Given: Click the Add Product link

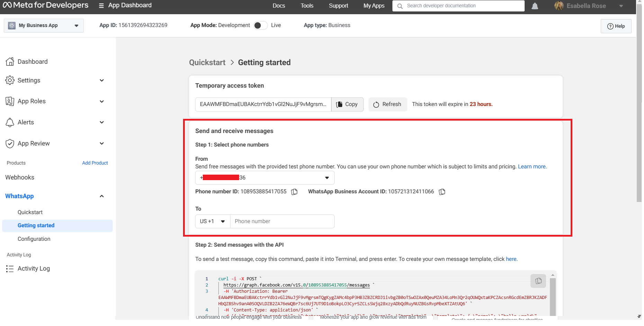Looking at the screenshot, I should coord(95,163).
